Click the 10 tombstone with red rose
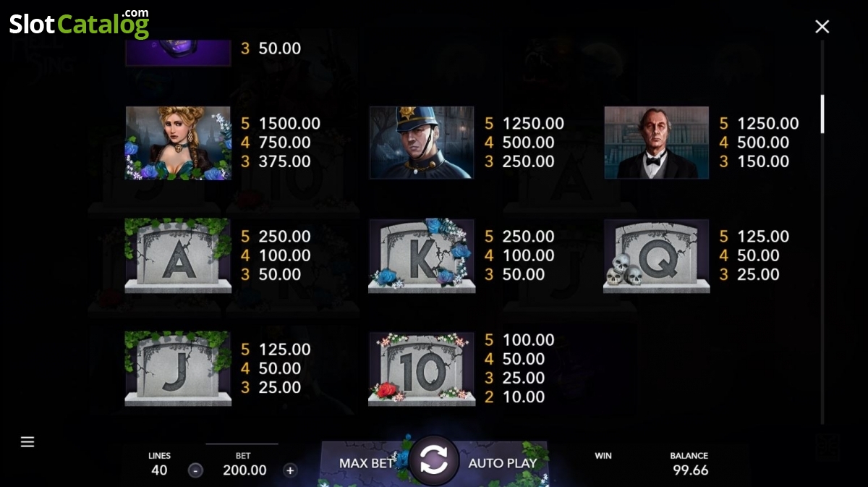 [x=422, y=368]
